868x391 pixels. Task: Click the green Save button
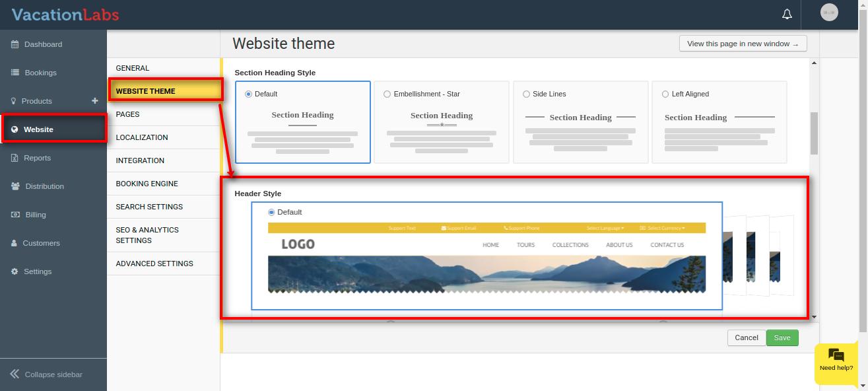point(782,338)
